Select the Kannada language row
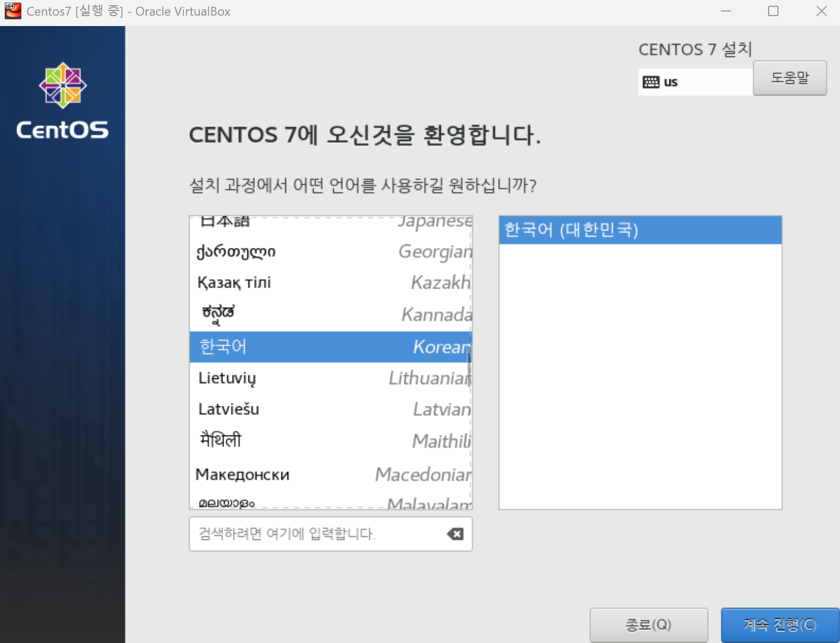 click(x=330, y=315)
